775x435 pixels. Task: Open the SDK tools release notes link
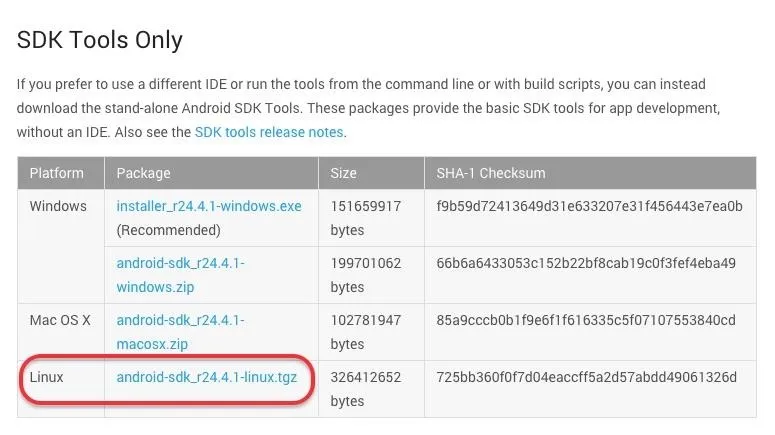[x=269, y=132]
